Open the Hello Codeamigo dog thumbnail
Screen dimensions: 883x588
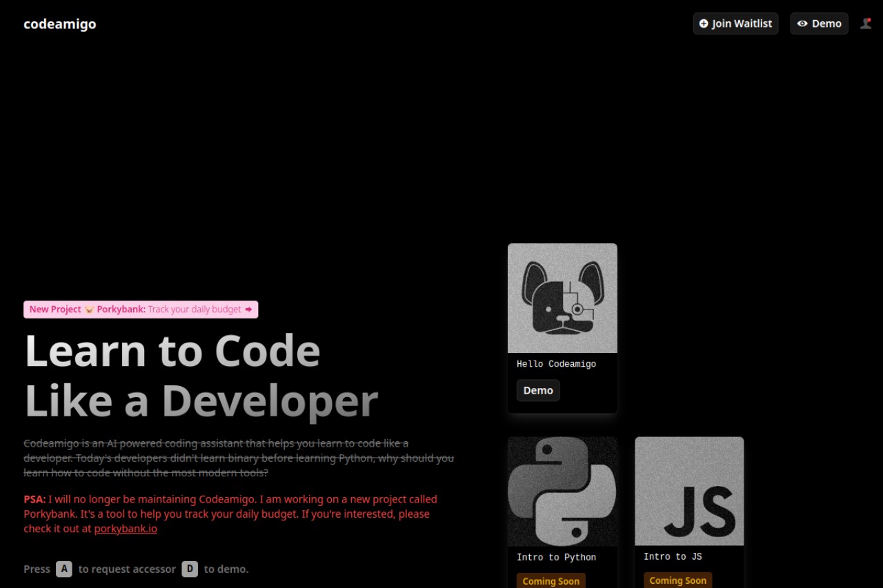click(562, 298)
